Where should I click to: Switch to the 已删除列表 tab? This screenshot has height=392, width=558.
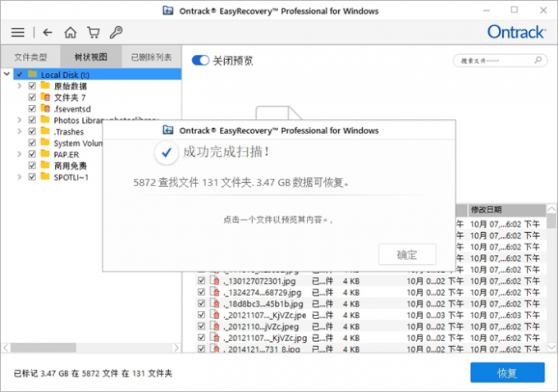click(x=152, y=57)
